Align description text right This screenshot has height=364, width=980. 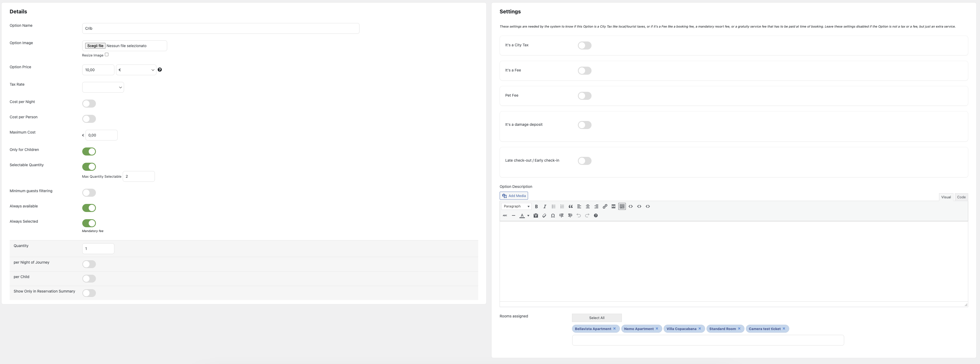(596, 206)
